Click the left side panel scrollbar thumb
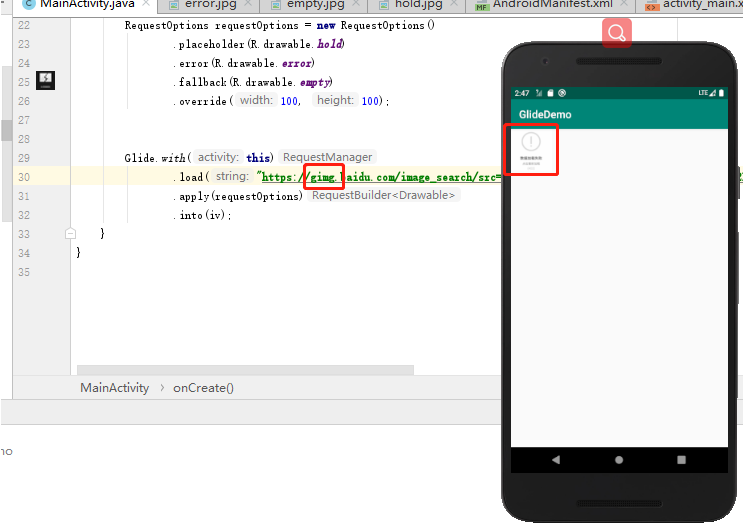This screenshot has width=743, height=526. click(7, 130)
